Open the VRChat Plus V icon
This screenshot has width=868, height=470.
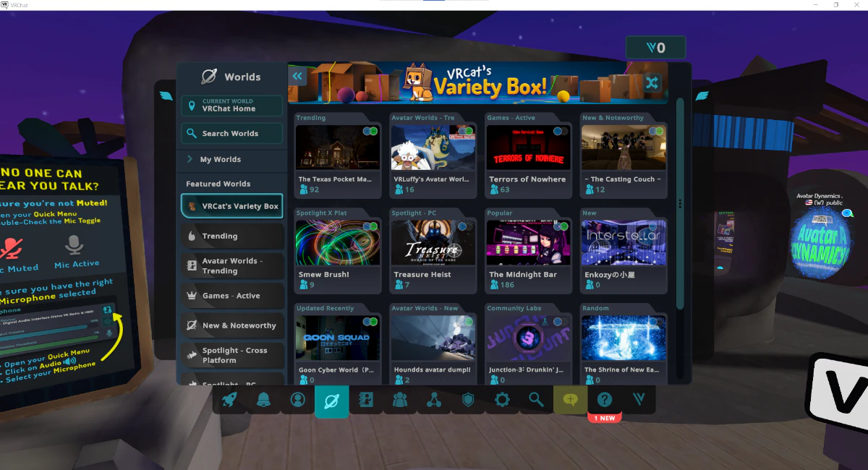tap(639, 400)
